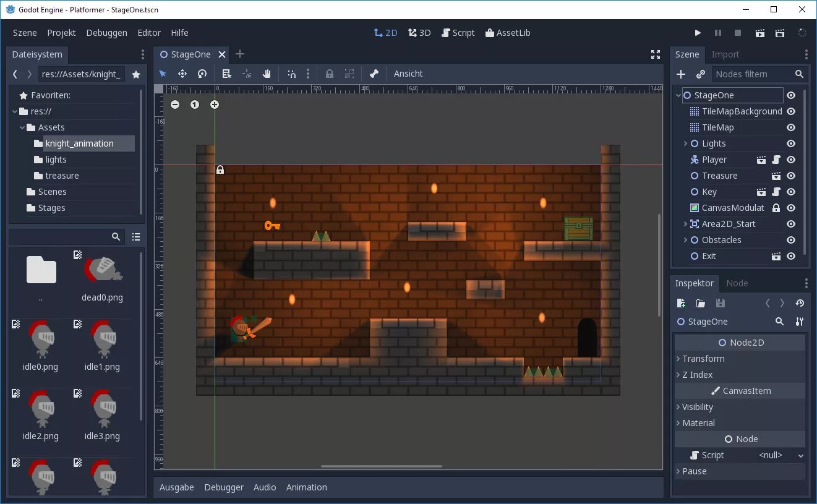Image resolution: width=817 pixels, height=504 pixels.
Task: Open the Debuggen menu
Action: [106, 33]
